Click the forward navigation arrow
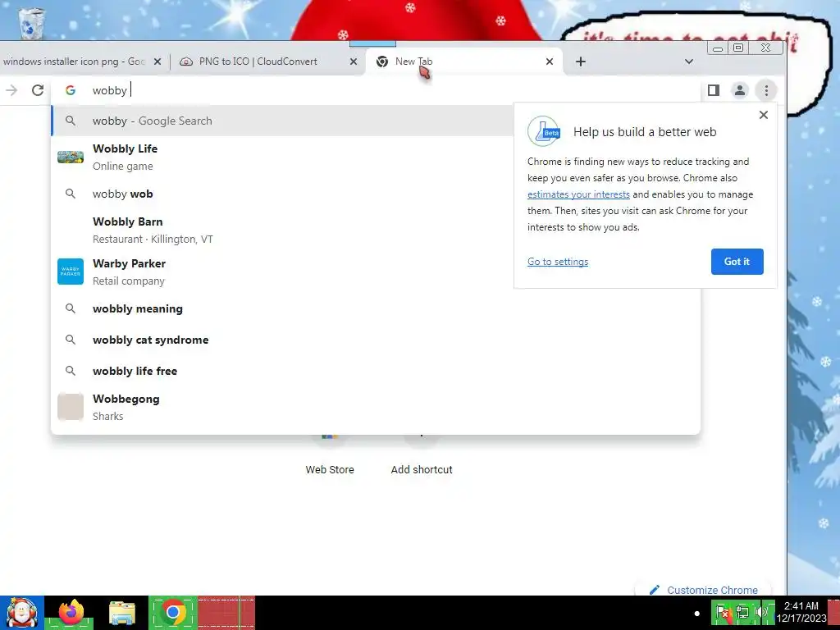The height and width of the screenshot is (630, 840). click(x=11, y=90)
